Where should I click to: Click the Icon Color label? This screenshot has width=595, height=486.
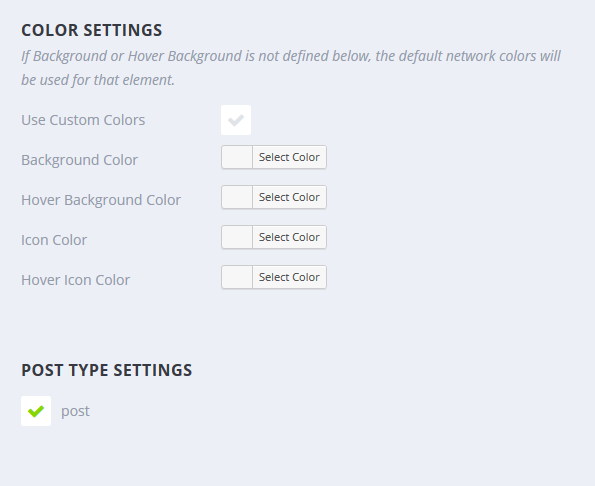tap(54, 240)
